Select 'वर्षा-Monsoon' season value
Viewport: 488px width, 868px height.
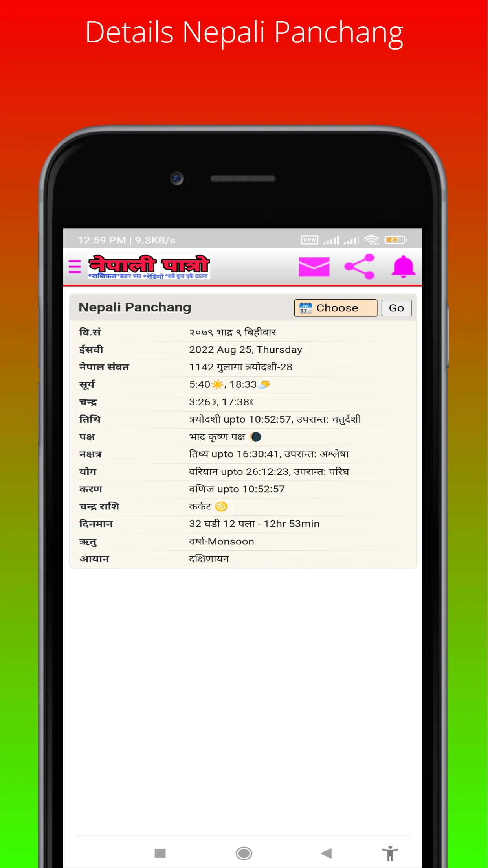click(222, 541)
